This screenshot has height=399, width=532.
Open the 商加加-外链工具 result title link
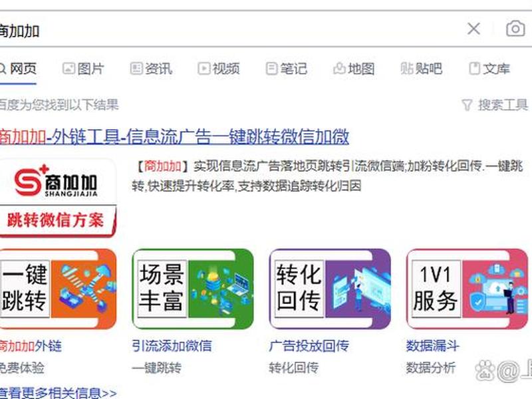174,137
